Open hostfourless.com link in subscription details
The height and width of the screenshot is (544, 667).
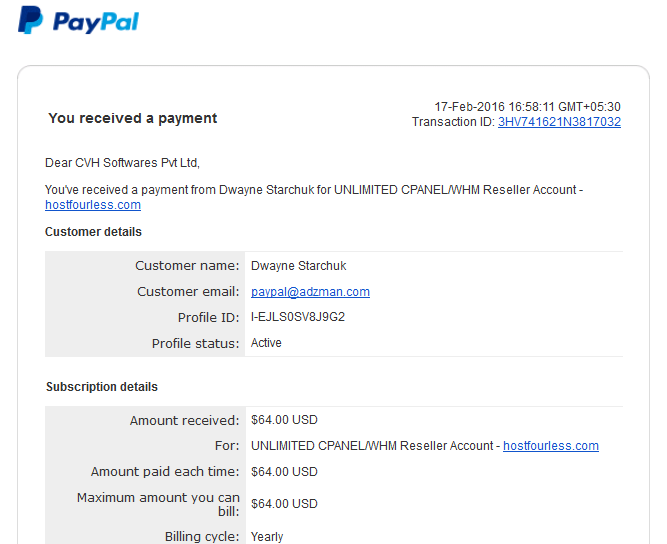pos(551,446)
